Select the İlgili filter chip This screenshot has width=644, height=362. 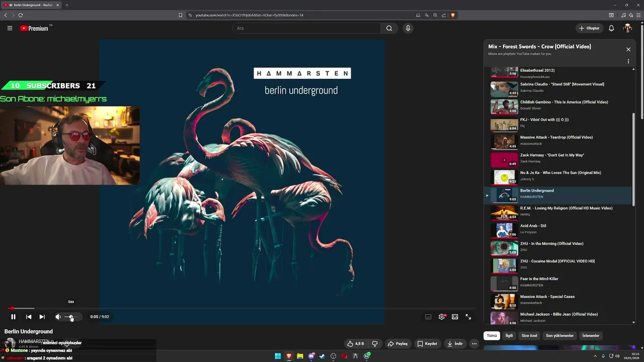point(509,335)
